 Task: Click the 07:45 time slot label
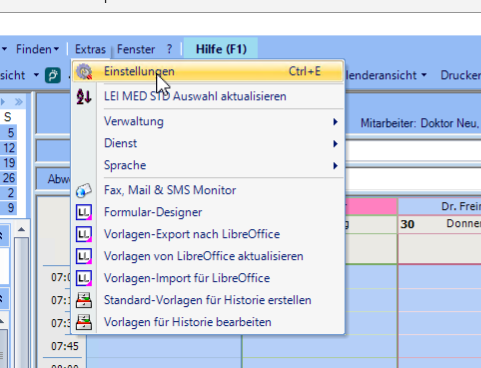click(65, 346)
